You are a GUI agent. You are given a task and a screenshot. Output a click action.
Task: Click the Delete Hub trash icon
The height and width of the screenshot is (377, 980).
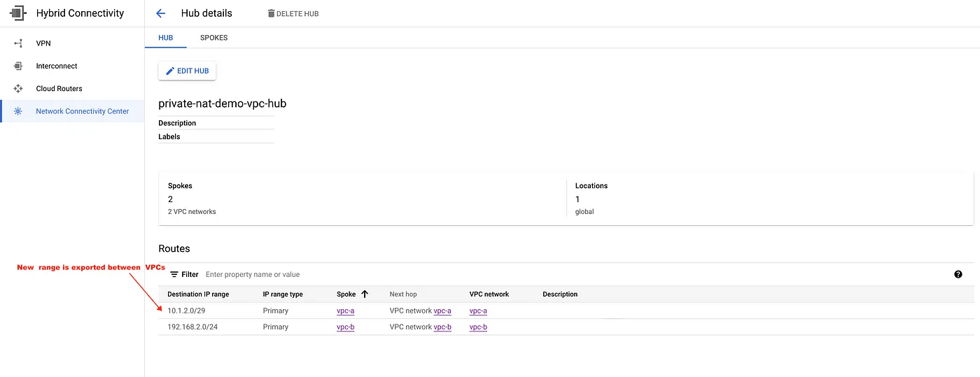(271, 13)
